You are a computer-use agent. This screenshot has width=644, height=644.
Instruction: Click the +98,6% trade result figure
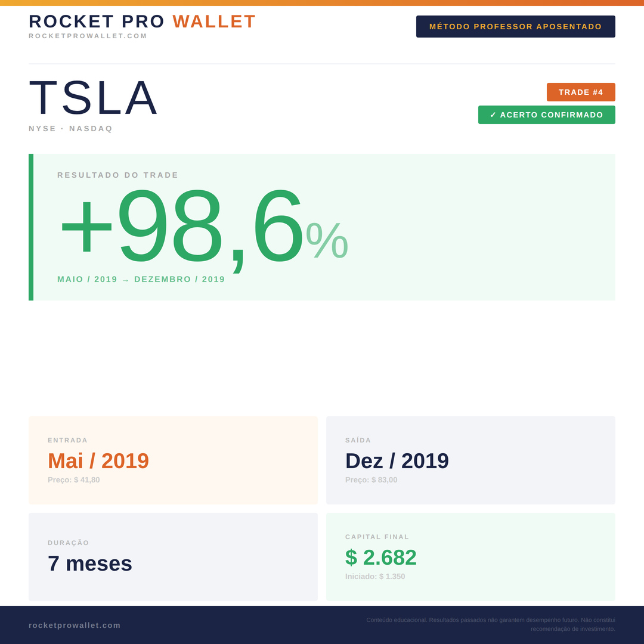point(203,227)
